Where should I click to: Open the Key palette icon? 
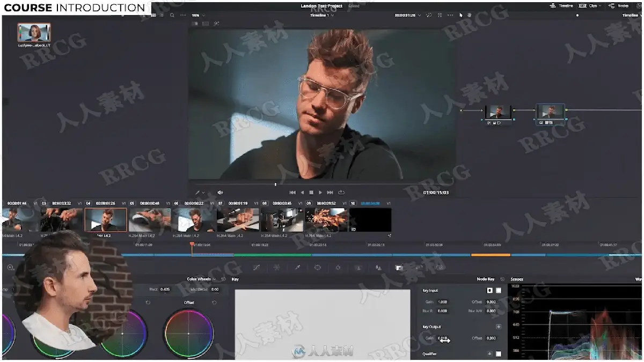tap(399, 267)
